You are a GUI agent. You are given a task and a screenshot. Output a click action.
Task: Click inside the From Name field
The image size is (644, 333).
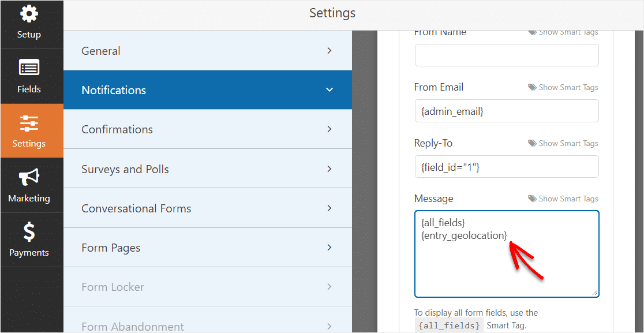[x=506, y=55]
